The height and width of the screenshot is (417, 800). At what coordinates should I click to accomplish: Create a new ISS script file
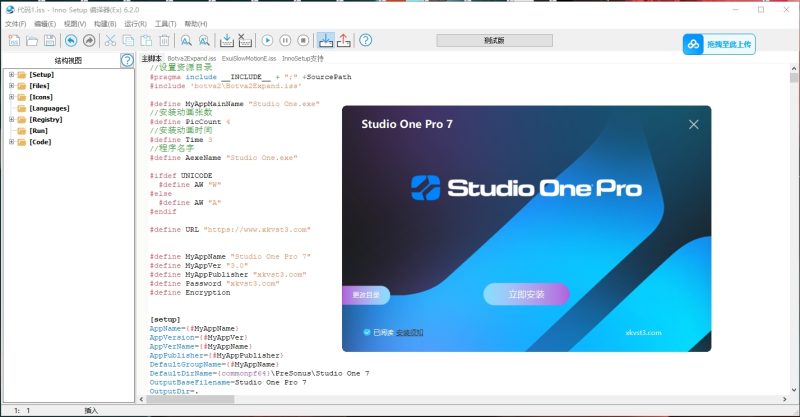point(14,40)
